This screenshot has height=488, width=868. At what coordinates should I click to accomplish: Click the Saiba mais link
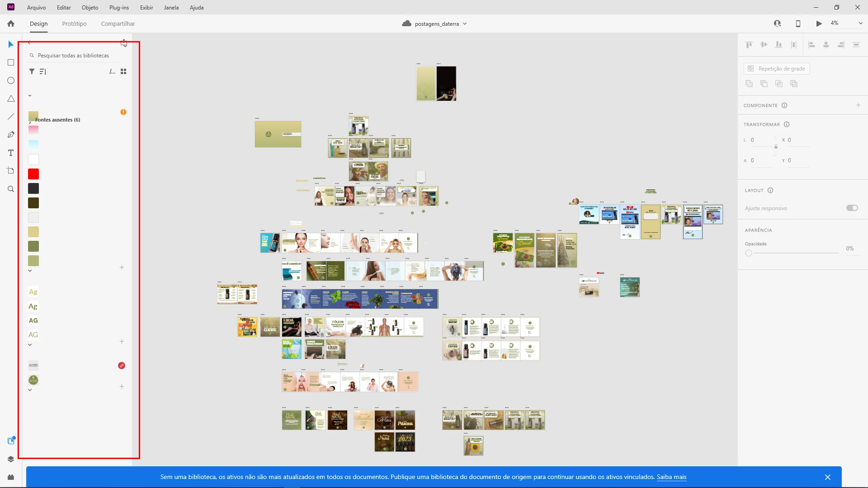pos(671,477)
